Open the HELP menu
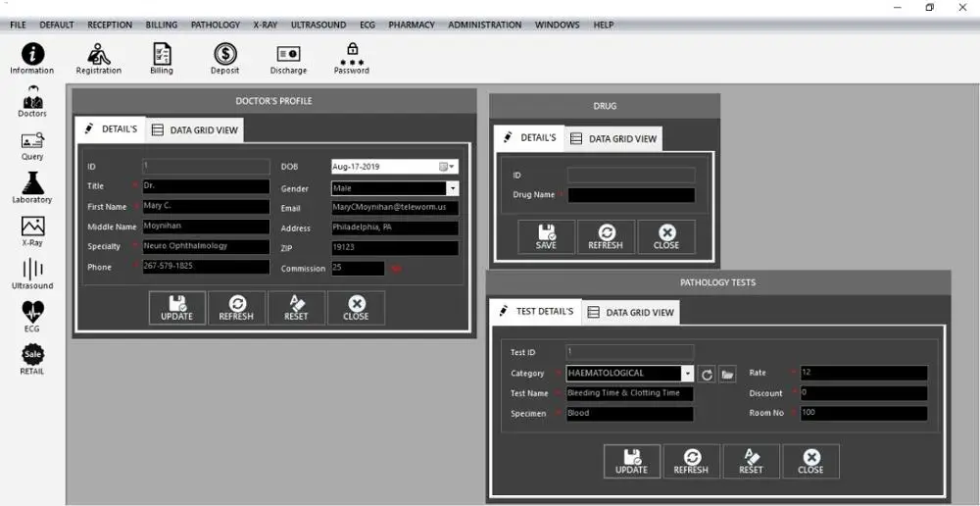This screenshot has width=980, height=506. pyautogui.click(x=604, y=25)
